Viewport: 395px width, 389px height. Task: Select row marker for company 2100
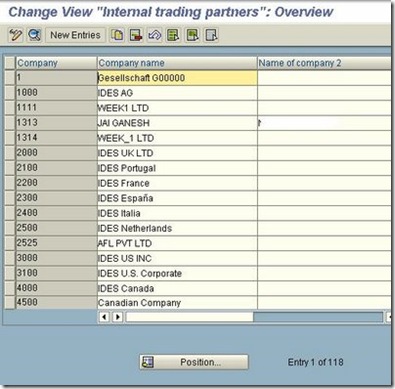(x=10, y=168)
